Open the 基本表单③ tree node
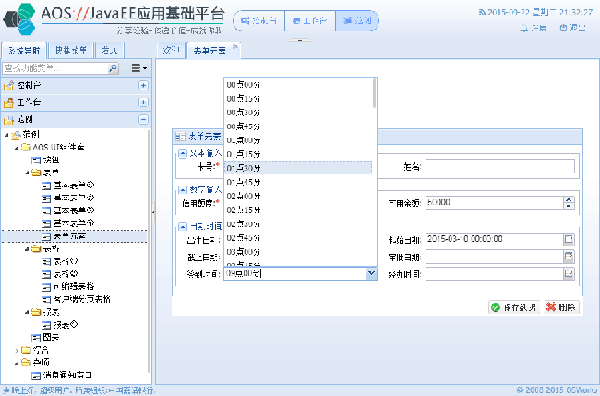Image resolution: width=600 pixels, height=396 pixels. [73, 211]
